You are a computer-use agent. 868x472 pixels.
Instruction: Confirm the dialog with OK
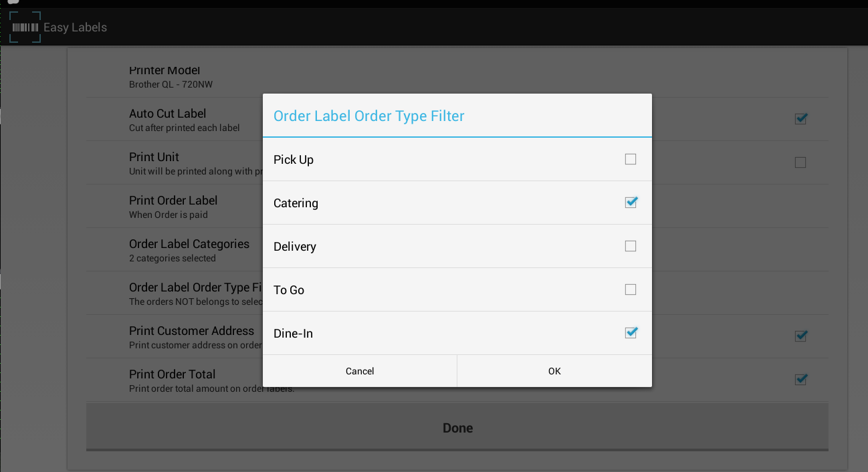point(554,371)
